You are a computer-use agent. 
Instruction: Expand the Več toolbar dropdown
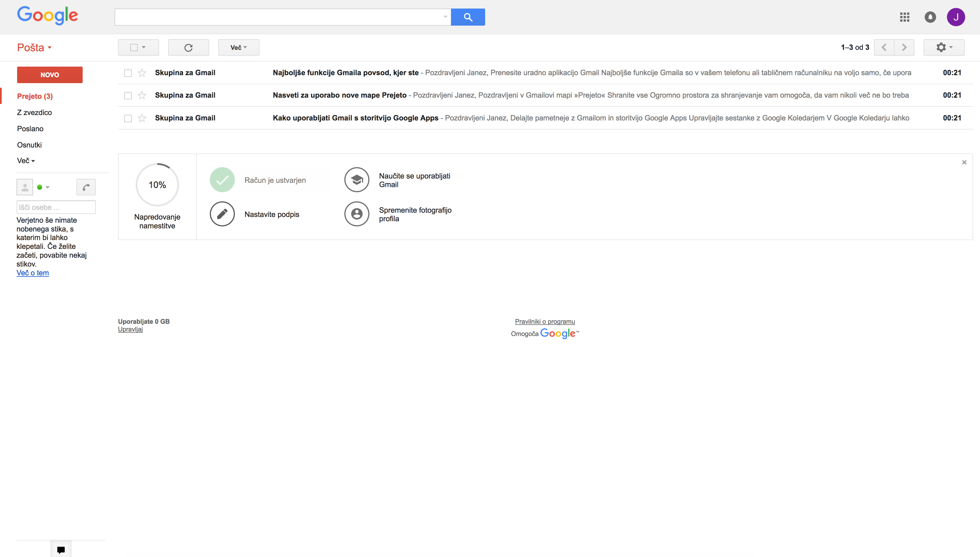[238, 48]
